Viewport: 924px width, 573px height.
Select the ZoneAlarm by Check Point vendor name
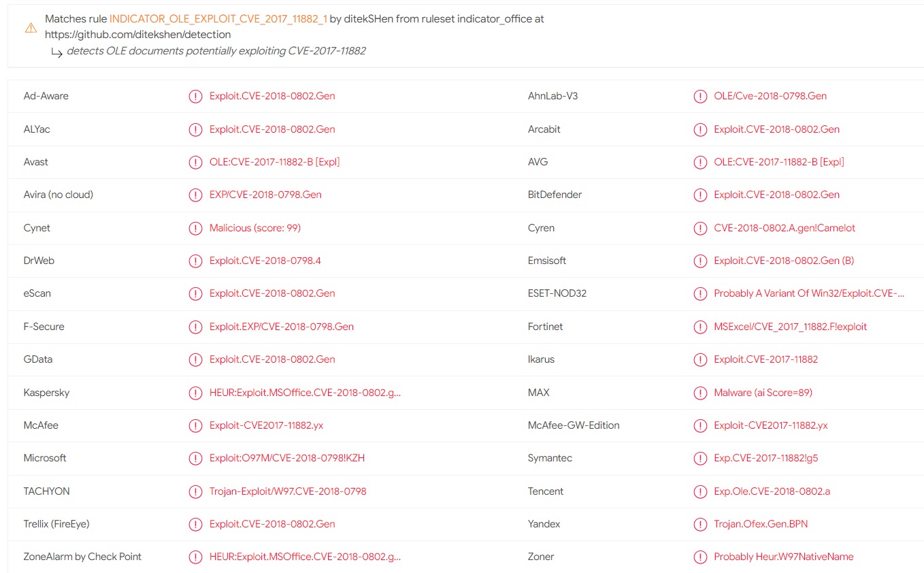[82, 557]
